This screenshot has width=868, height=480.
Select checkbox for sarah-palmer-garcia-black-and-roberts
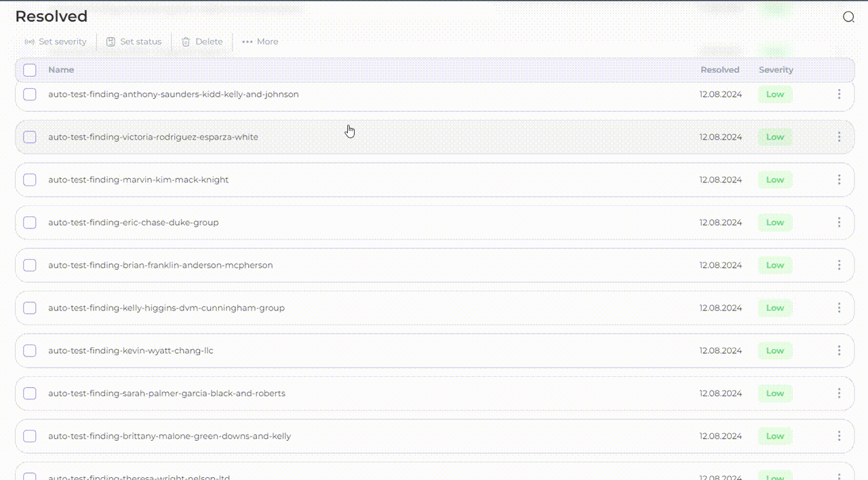tap(30, 393)
